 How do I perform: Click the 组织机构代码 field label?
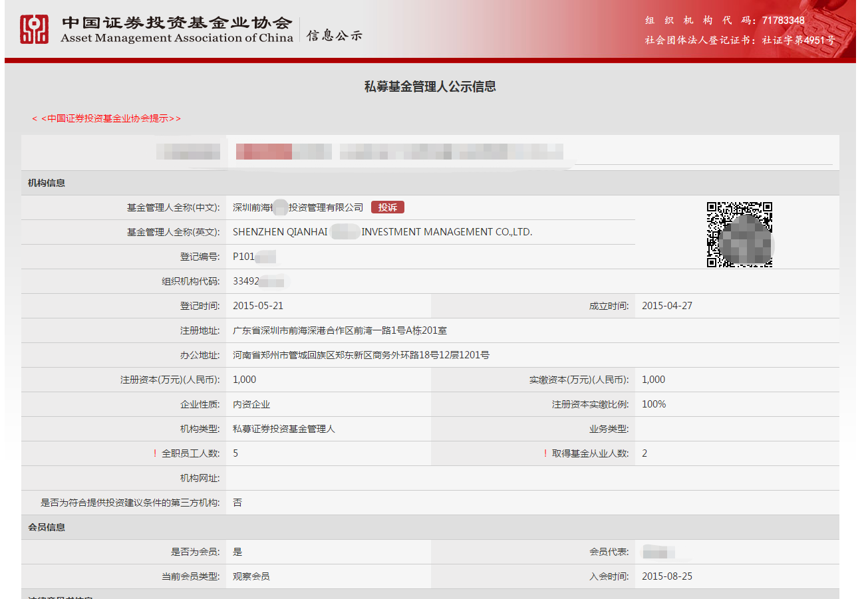[190, 281]
